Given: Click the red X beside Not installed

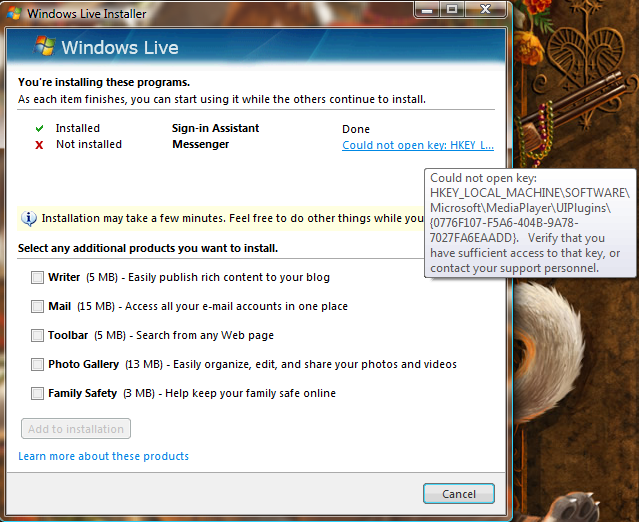Looking at the screenshot, I should pyautogui.click(x=39, y=145).
